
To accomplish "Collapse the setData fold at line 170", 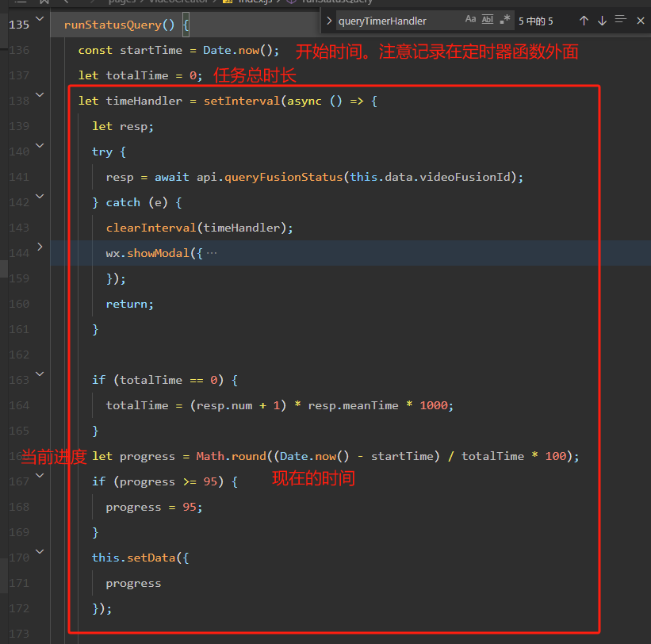I will click(x=40, y=551).
